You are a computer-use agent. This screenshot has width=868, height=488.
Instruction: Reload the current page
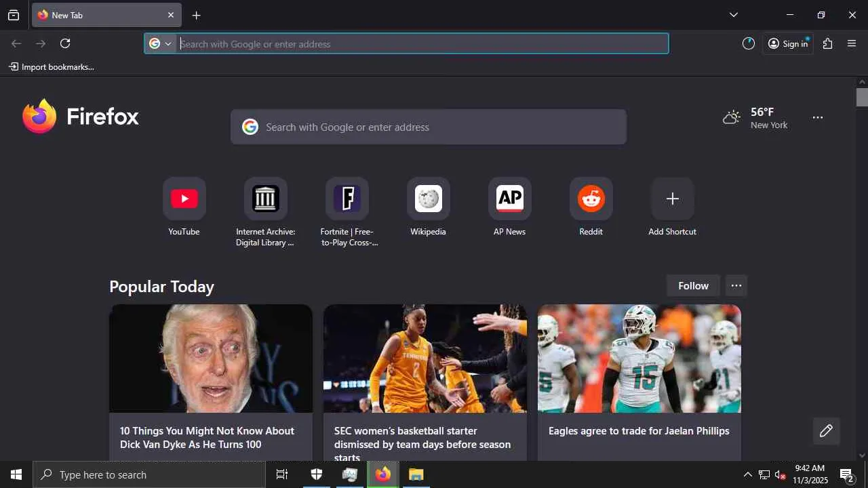pyautogui.click(x=65, y=44)
